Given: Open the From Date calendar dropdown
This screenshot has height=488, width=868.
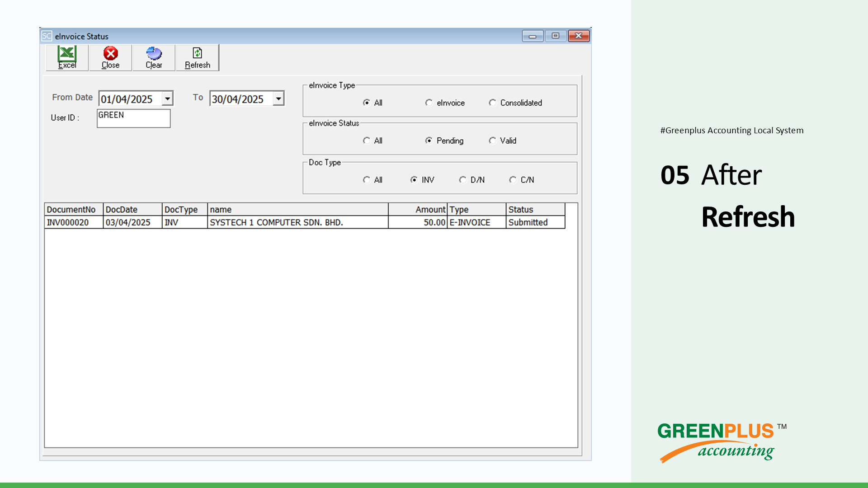Looking at the screenshot, I should coord(167,99).
